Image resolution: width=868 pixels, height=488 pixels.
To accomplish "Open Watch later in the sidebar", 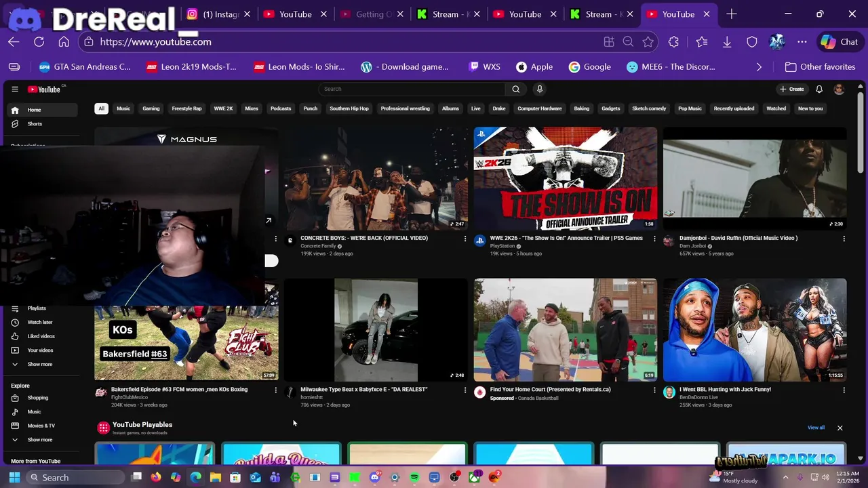I will (41, 323).
